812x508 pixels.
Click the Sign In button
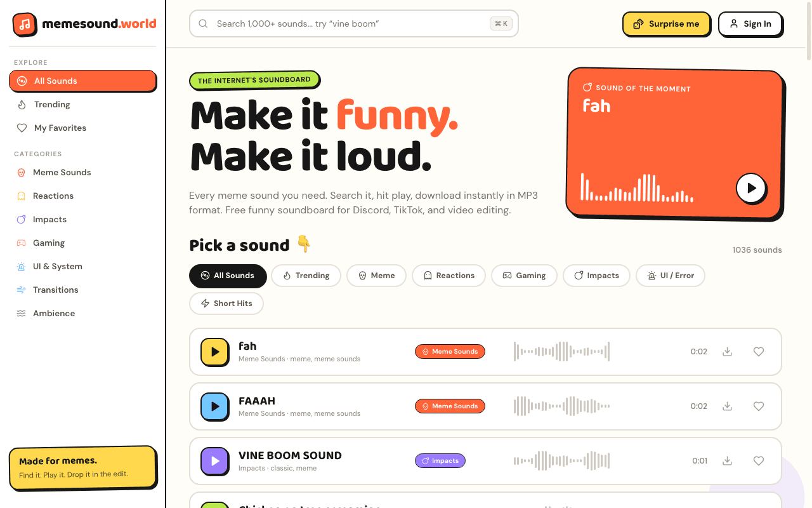point(750,23)
